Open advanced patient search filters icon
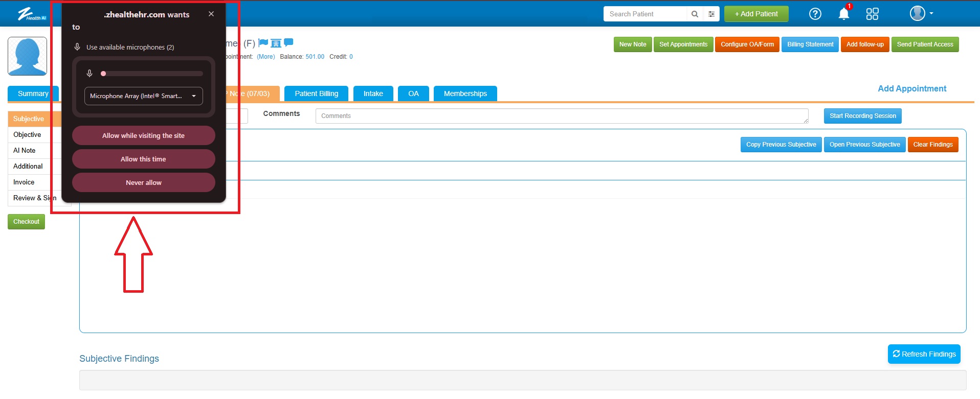 [x=711, y=14]
